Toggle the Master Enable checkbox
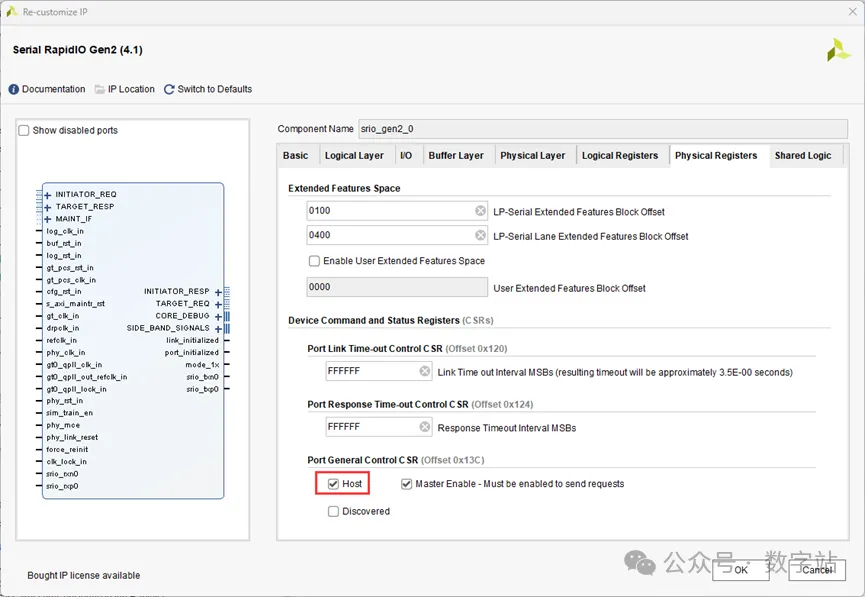 (407, 484)
